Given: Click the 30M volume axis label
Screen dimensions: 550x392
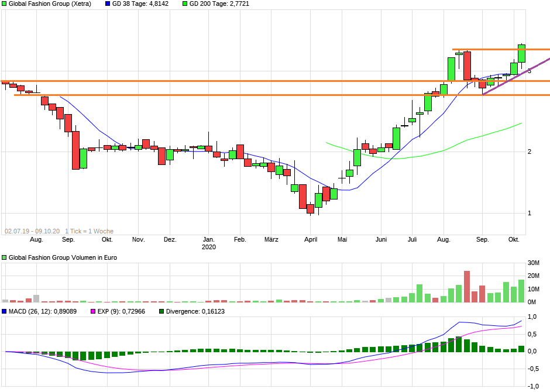Looking at the screenshot, I should pyautogui.click(x=534, y=263).
